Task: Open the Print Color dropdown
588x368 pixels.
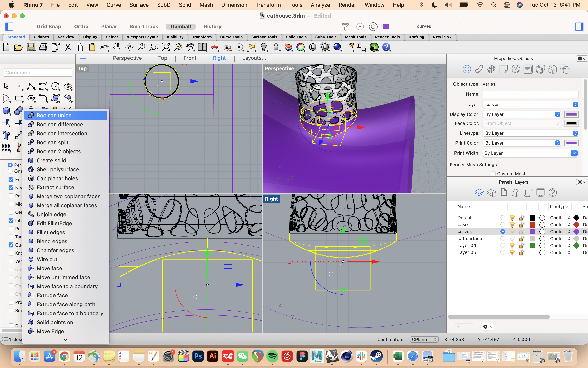Action: 522,143
